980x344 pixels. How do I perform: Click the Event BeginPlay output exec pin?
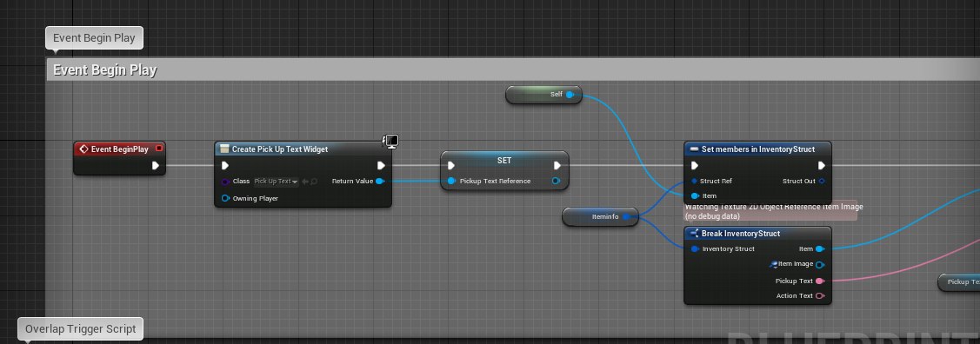tap(156, 165)
